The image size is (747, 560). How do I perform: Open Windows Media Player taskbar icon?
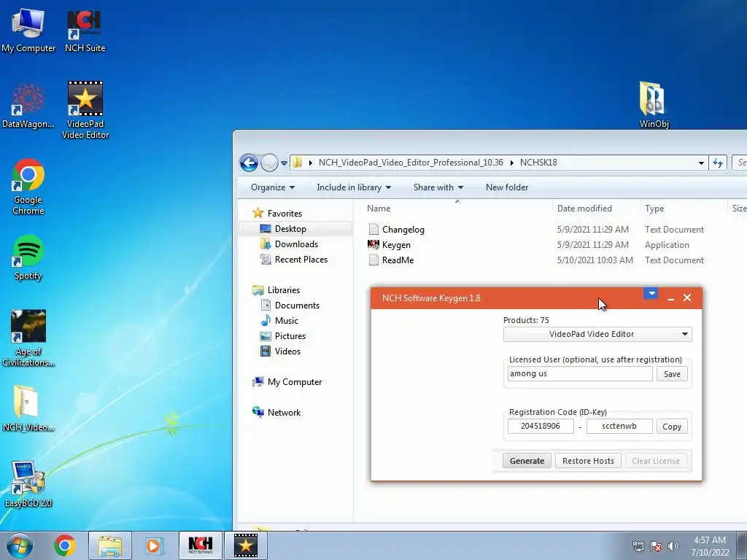153,545
